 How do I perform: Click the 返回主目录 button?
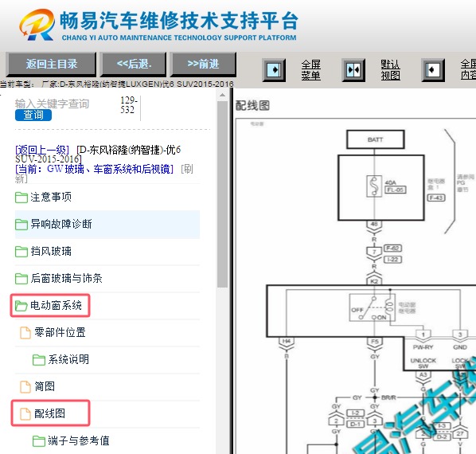click(51, 64)
